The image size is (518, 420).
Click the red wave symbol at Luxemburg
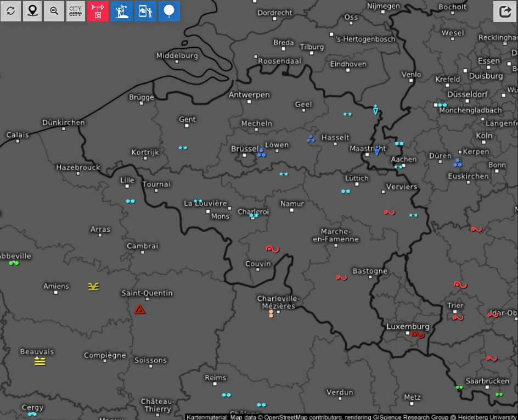click(418, 334)
